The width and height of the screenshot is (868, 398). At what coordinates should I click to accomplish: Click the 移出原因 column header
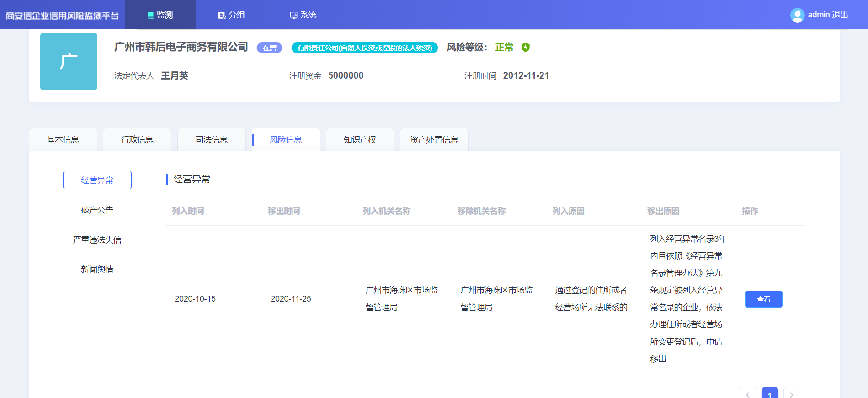tap(663, 211)
